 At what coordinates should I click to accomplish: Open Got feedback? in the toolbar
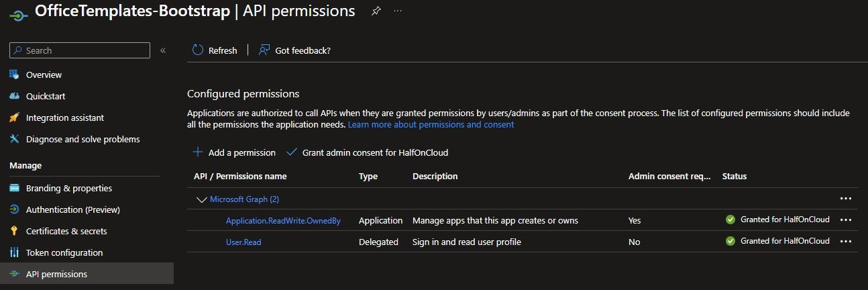point(294,50)
